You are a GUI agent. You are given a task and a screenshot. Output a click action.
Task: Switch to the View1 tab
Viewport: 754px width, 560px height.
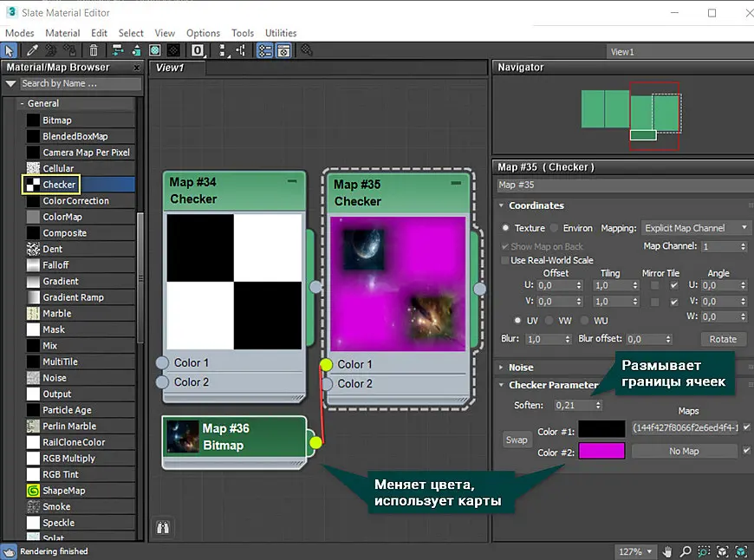pyautogui.click(x=170, y=68)
